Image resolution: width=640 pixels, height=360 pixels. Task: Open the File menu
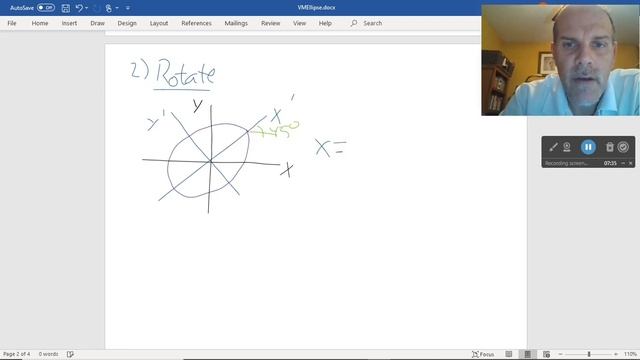[x=12, y=23]
